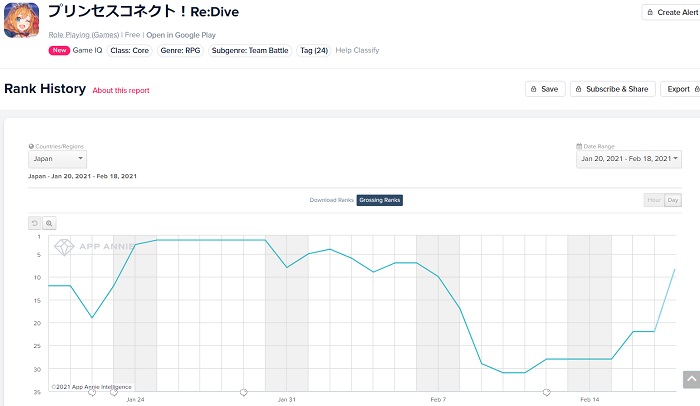Switch to the Download Ranks tab
Image resolution: width=700 pixels, height=406 pixels.
tap(332, 200)
